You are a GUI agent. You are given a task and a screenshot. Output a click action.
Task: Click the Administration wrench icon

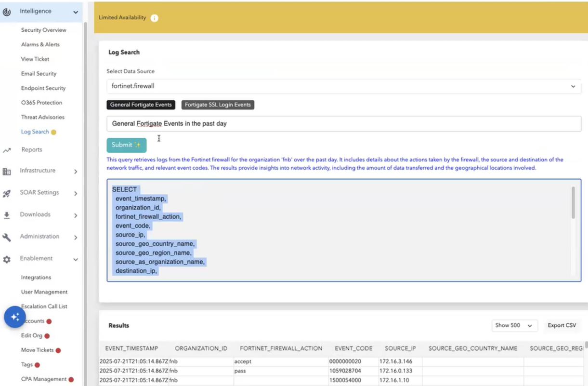click(x=7, y=237)
